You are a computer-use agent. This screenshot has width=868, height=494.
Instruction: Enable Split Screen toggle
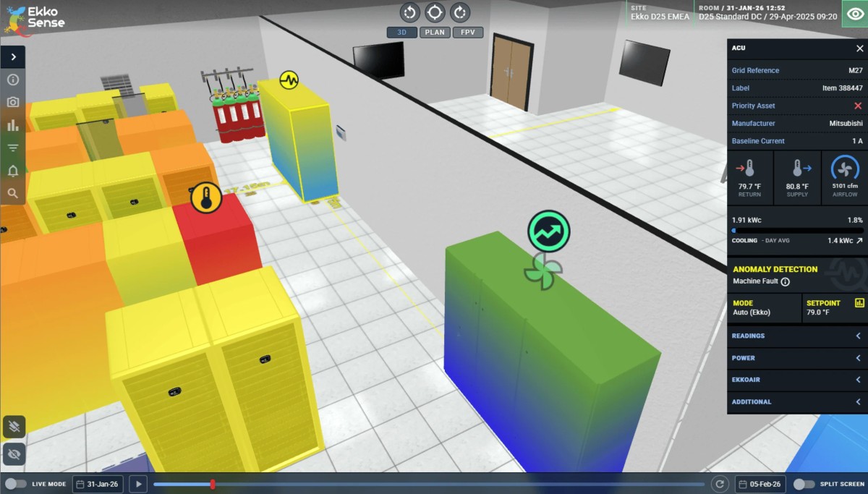[x=804, y=484]
